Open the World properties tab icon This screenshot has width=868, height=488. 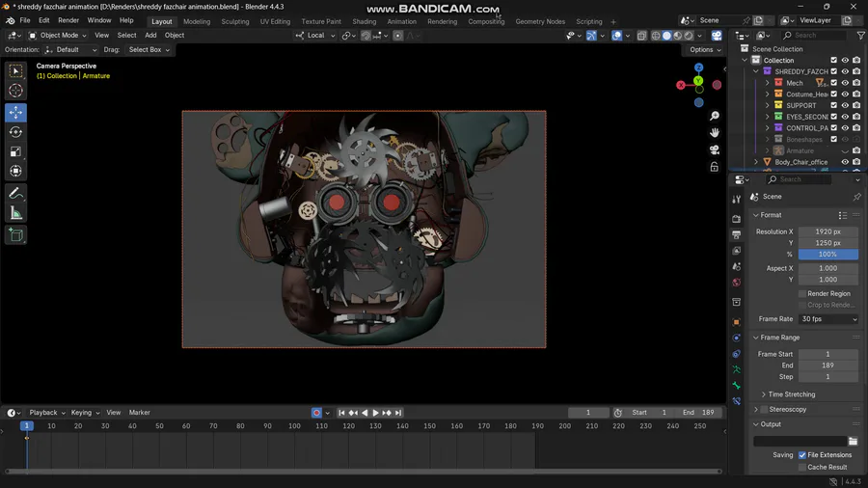point(736,283)
